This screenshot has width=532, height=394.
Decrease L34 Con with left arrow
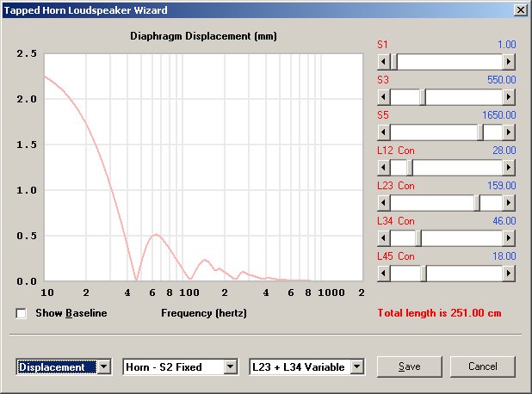[x=384, y=238]
